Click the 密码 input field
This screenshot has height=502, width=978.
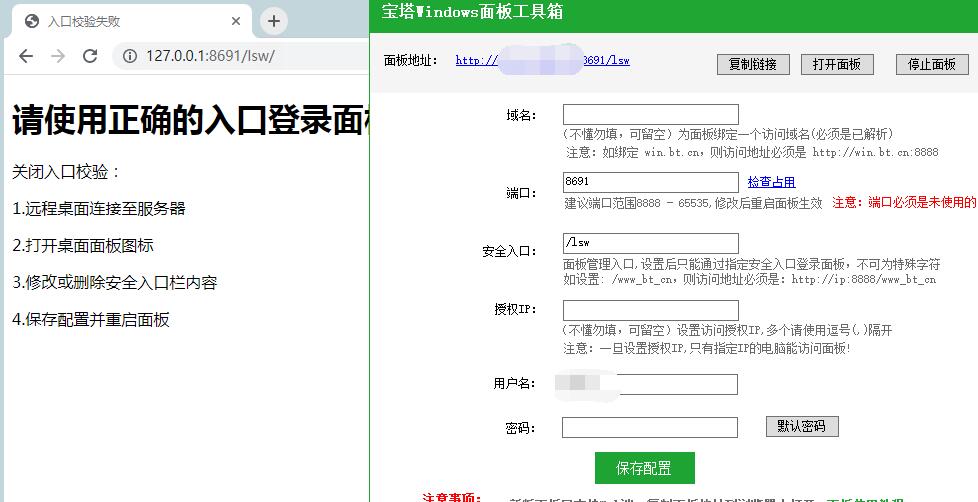[649, 428]
